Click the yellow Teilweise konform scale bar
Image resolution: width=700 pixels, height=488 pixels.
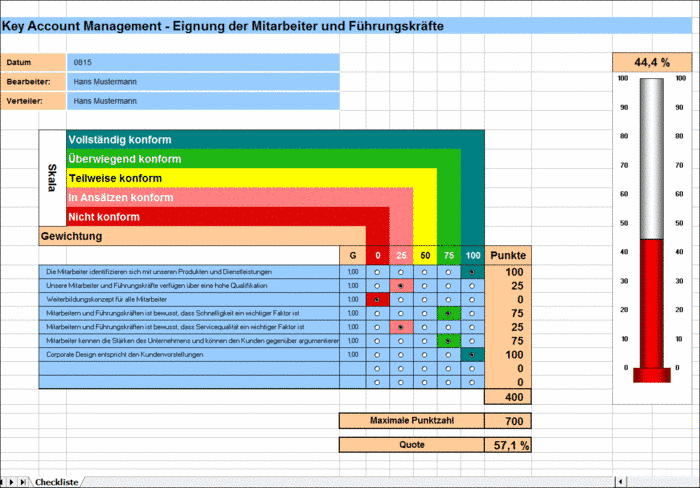coord(252,178)
